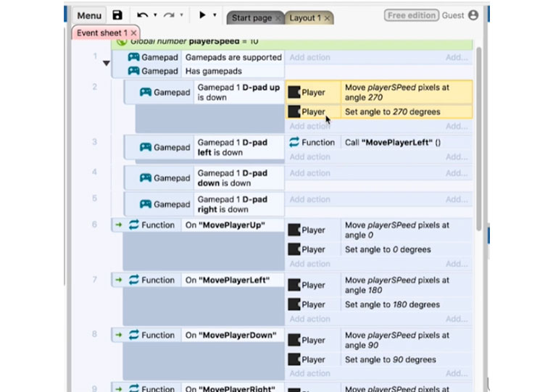Screen dimensions: 553x392
Task: Click the Function icon for On MovePlayerDown
Action: click(x=133, y=335)
